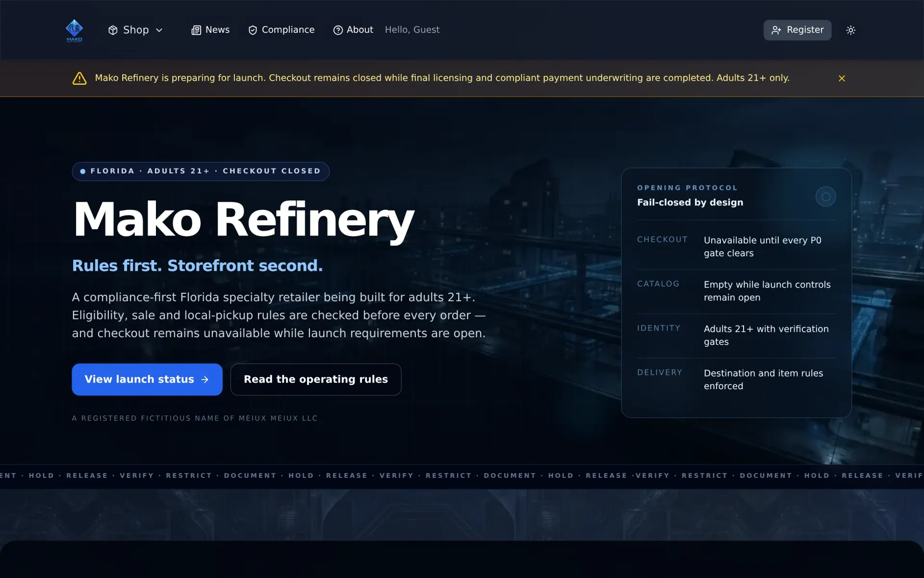Click the Fail-closed by design heading
The width and height of the screenshot is (924, 578).
click(x=690, y=202)
